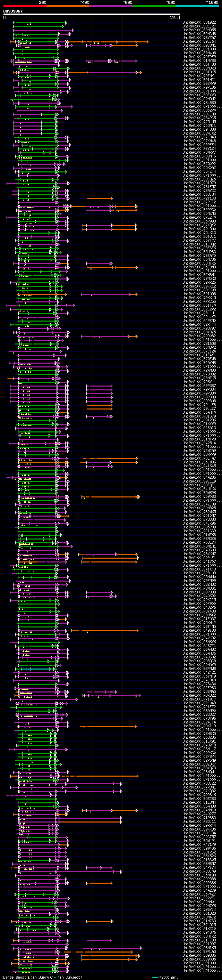Select the UniRef100_Q8RWX5 label
The image size is (222, 980).
[x=199, y=512]
